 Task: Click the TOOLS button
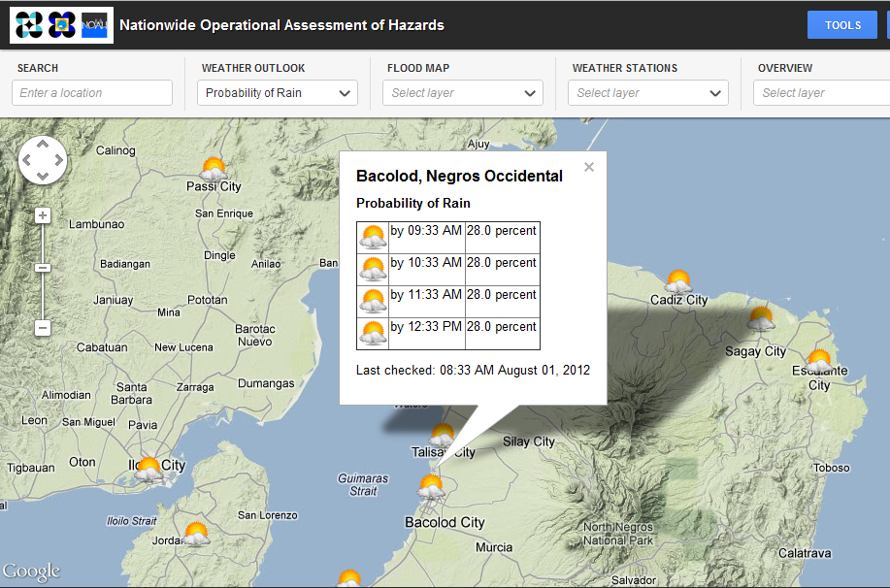tap(841, 24)
